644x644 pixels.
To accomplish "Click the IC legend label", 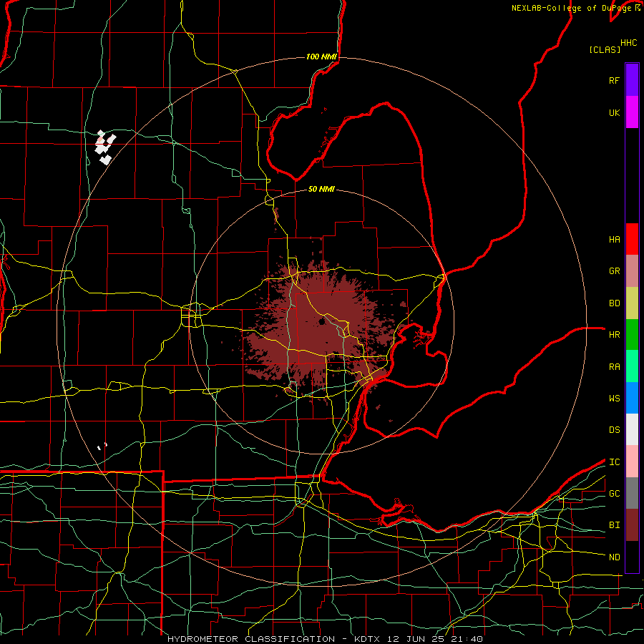I will tap(614, 462).
